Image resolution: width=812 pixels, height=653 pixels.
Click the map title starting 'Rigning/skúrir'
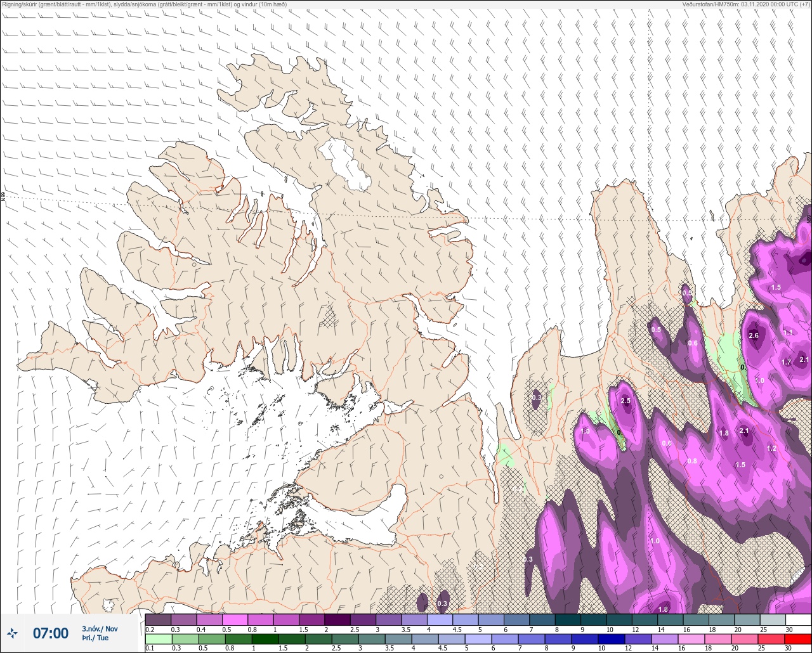point(144,4)
